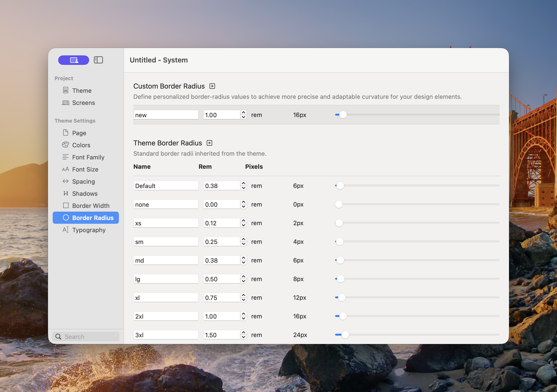Click the Font Size AA icon
This screenshot has width=557, height=392.
(x=65, y=169)
